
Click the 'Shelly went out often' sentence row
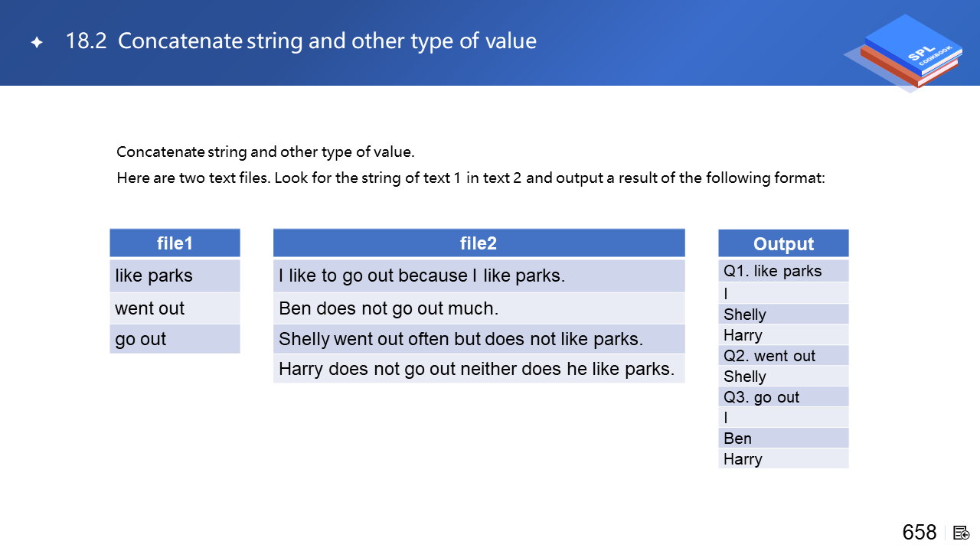(479, 339)
